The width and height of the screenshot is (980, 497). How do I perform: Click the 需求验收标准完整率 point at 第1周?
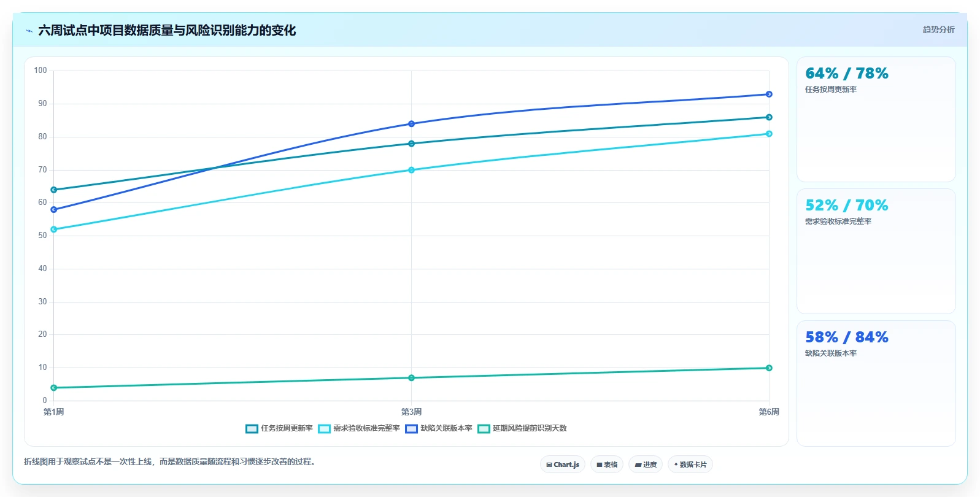click(x=54, y=229)
